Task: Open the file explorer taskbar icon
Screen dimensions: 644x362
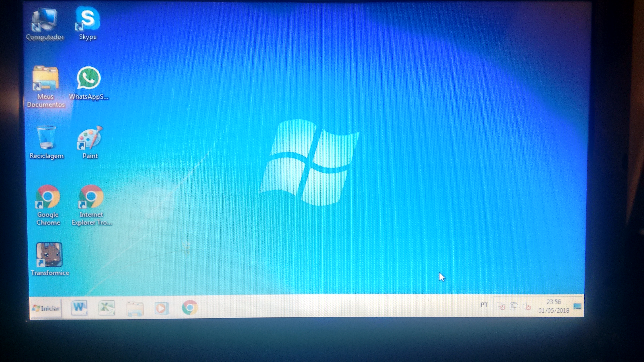Action: 135,308
